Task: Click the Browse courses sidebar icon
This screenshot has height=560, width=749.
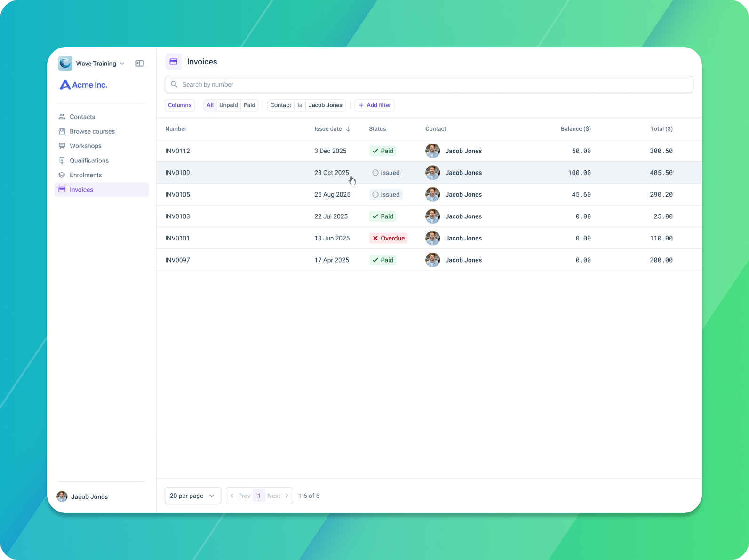Action: pyautogui.click(x=62, y=131)
